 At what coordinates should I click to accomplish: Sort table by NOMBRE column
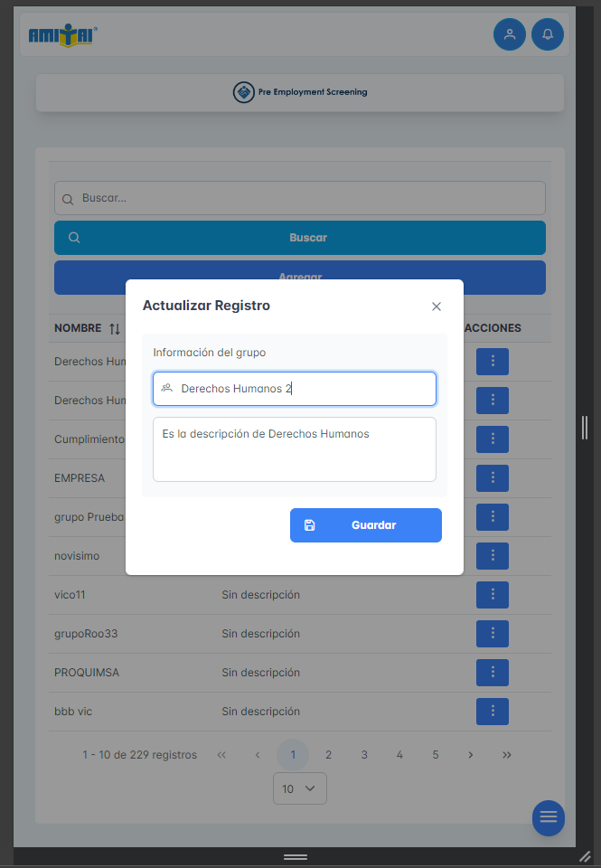[x=114, y=328]
